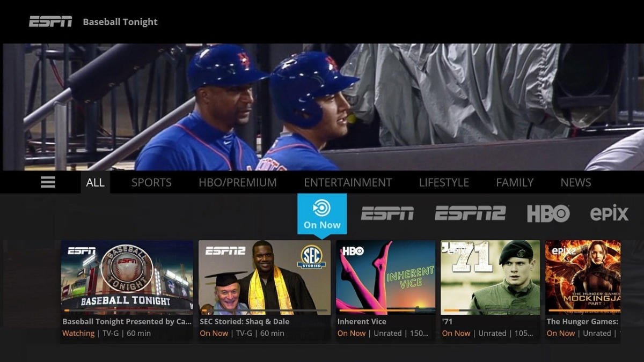Click the Baseball Tonight progress bar
The width and height of the screenshot is (644, 362).
pyautogui.click(x=127, y=311)
